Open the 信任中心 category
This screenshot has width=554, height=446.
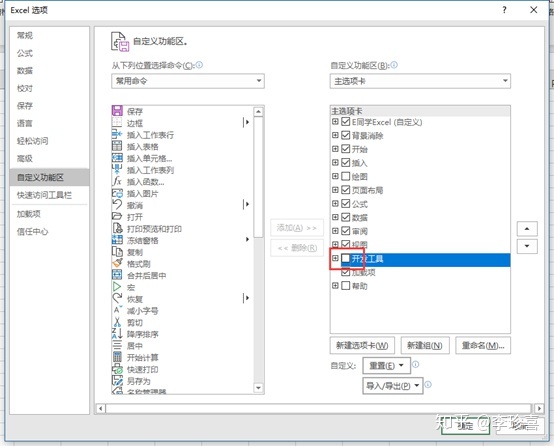[x=33, y=231]
